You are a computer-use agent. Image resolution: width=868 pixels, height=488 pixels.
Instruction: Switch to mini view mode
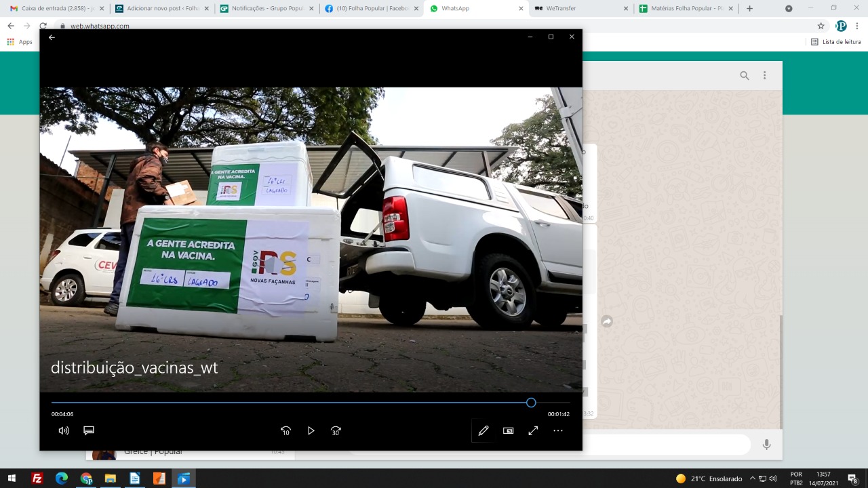(509, 430)
